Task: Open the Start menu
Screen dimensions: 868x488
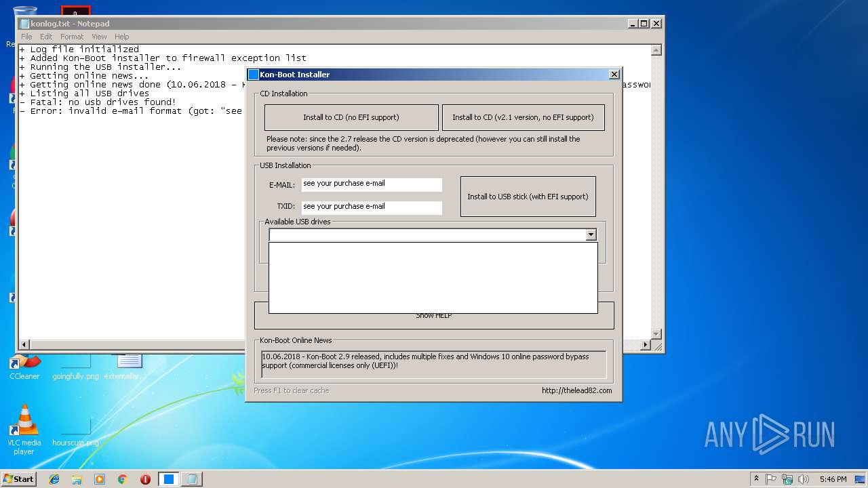Action: (x=18, y=479)
